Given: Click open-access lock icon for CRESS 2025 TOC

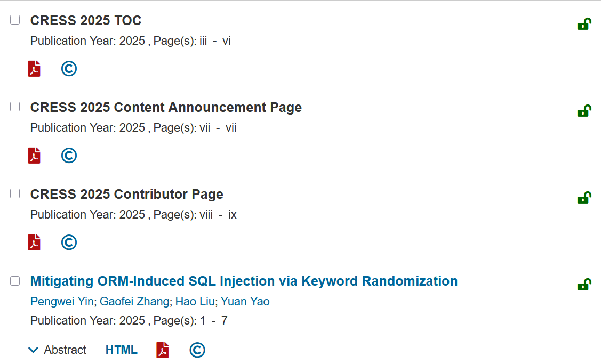Looking at the screenshot, I should point(584,25).
